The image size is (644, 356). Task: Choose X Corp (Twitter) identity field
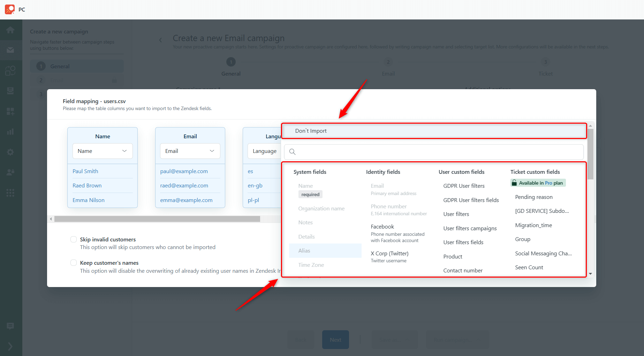point(389,257)
